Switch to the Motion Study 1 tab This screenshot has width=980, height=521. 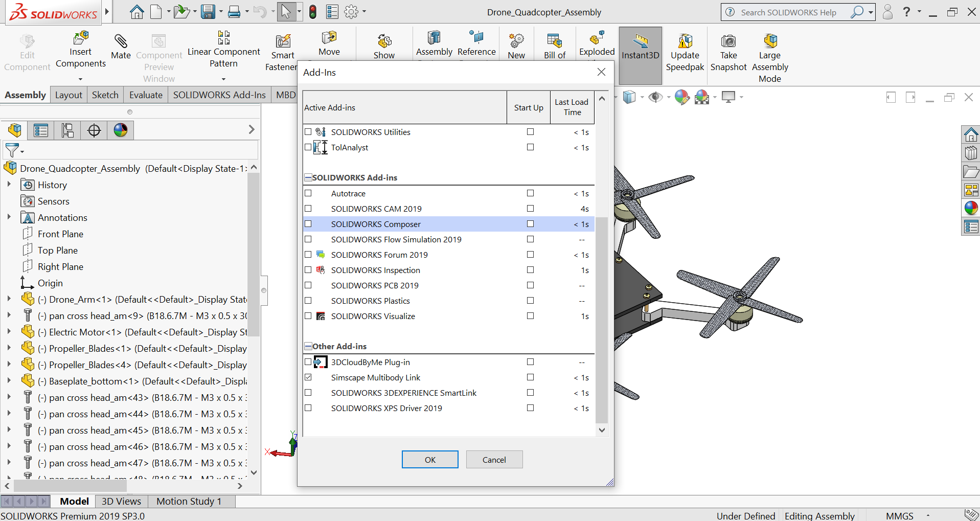tap(189, 501)
